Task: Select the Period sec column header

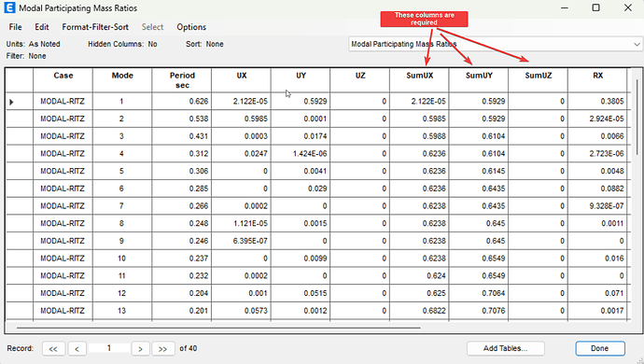Action: point(182,80)
